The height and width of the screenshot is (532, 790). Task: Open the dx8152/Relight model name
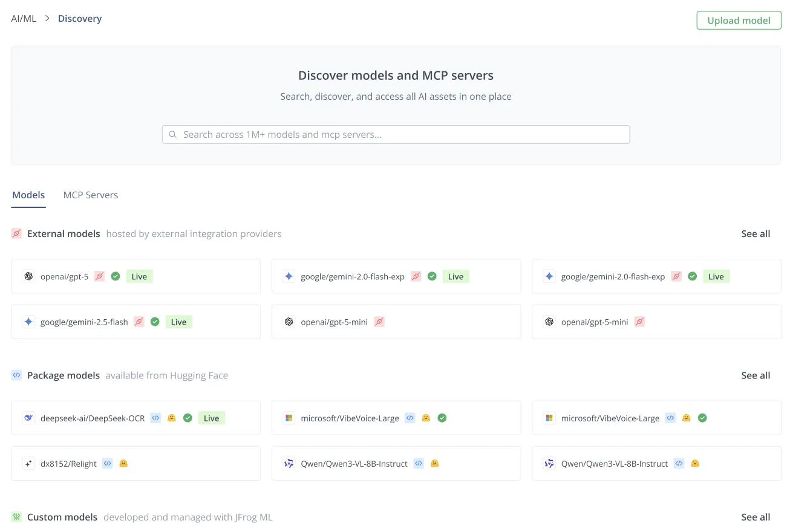pos(68,464)
